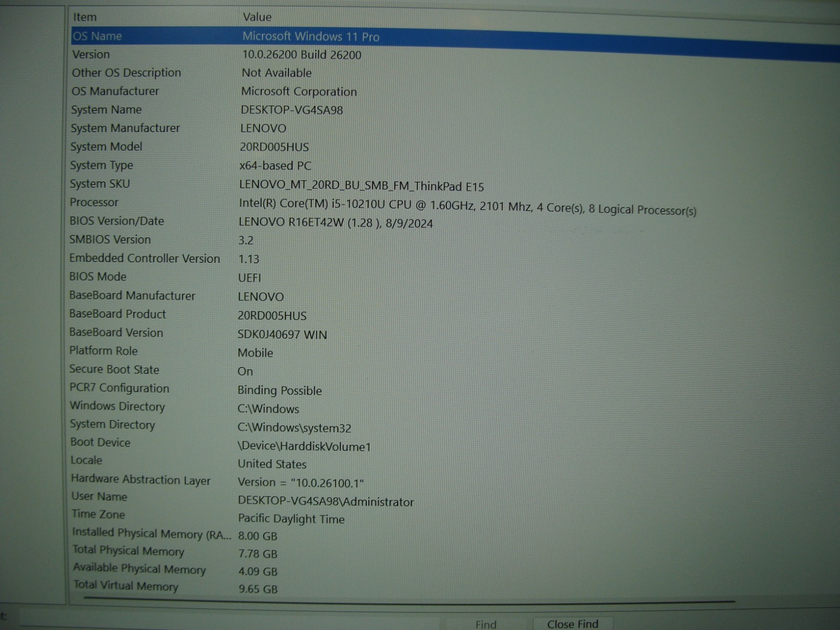This screenshot has width=840, height=630.
Task: Select the Locale row
Action: pyautogui.click(x=87, y=460)
